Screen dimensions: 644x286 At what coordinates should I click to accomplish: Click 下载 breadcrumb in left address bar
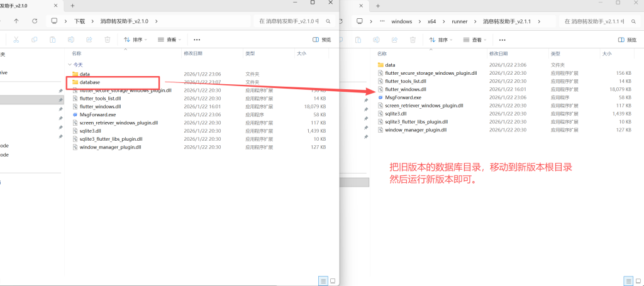coord(79,21)
